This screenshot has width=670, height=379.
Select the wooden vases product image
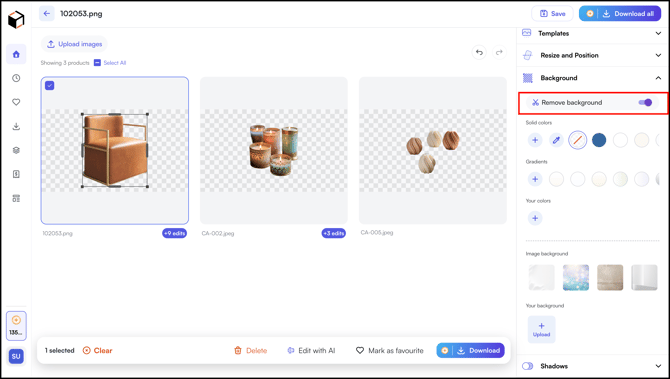[433, 150]
